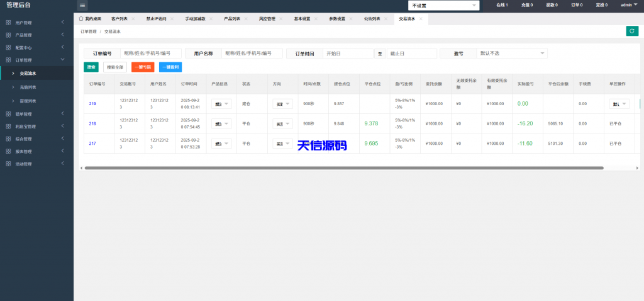The image size is (644, 301).
Task: Switch to the 产品列表 tab
Action: (x=231, y=19)
